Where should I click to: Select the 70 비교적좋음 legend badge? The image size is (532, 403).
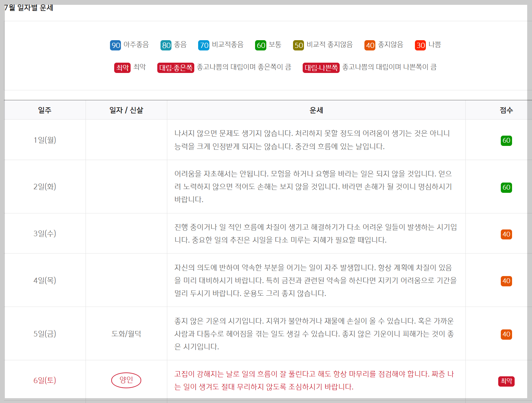(x=203, y=45)
